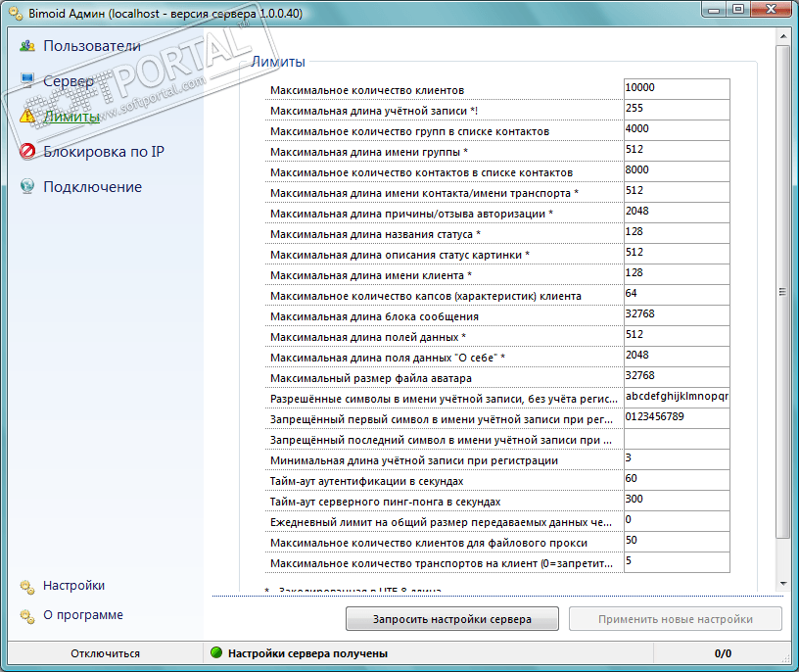Edit ping-pong timeout field 300

(677, 501)
